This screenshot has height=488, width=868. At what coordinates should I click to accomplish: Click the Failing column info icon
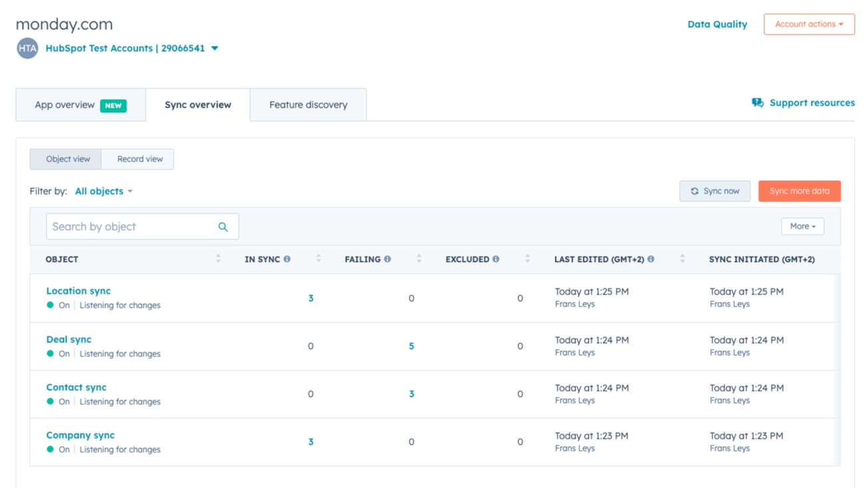(x=387, y=259)
